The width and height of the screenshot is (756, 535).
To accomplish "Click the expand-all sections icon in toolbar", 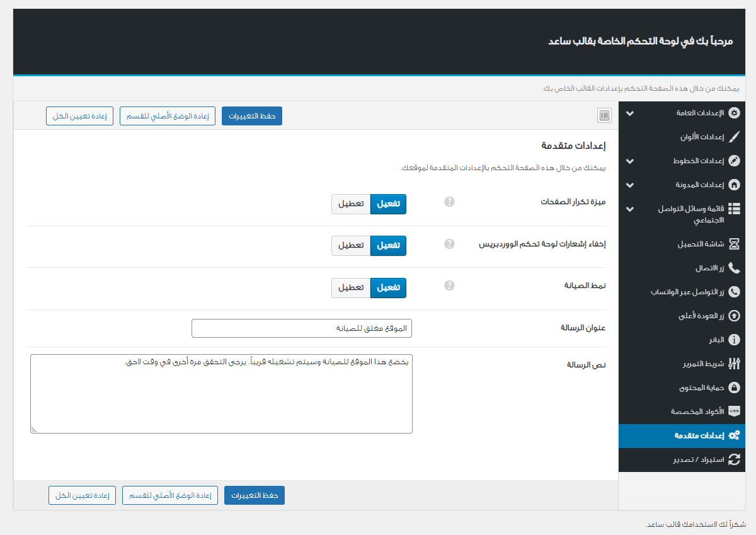I will 604,115.
